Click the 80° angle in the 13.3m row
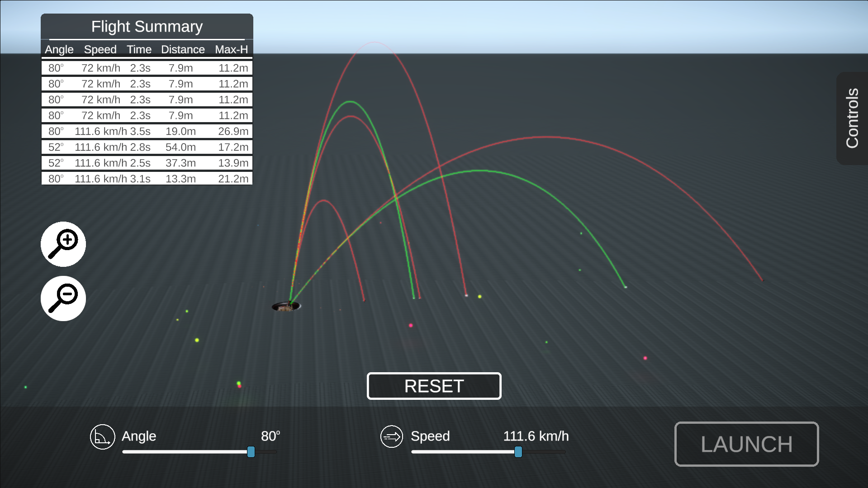The height and width of the screenshot is (488, 868). click(56, 179)
